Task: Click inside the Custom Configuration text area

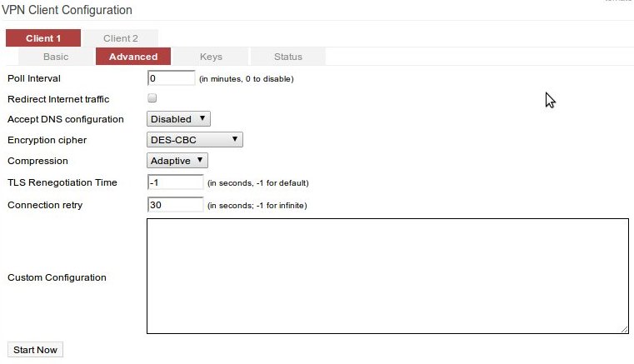Action: (387, 277)
